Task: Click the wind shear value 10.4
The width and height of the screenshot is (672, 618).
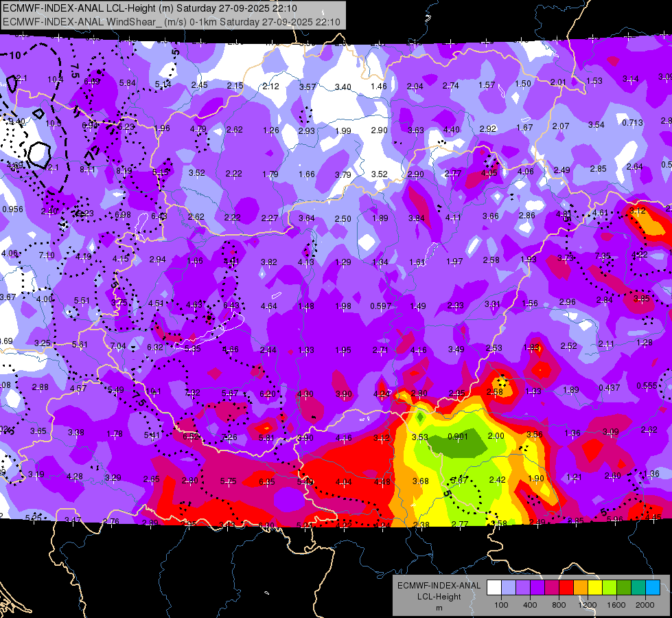Action: click(56, 80)
